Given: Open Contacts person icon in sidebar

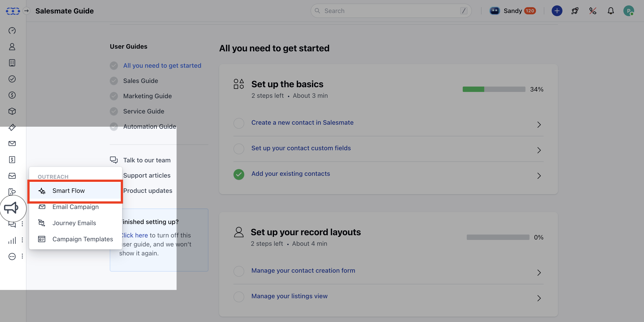Looking at the screenshot, I should click(12, 47).
